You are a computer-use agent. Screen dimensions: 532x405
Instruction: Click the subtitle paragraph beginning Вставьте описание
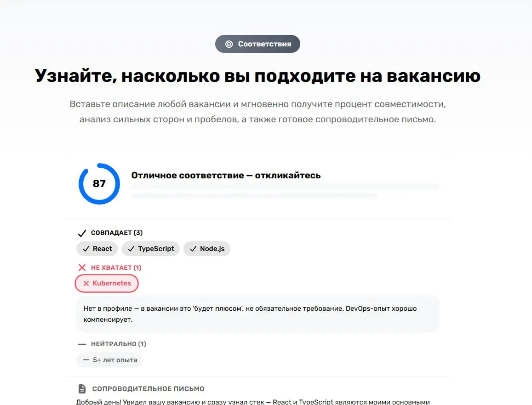(257, 112)
